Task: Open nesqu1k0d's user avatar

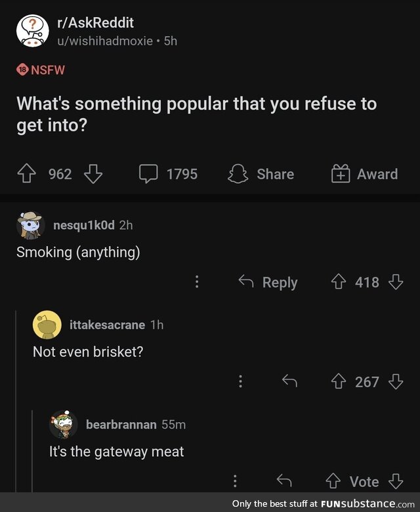Action: pos(30,226)
